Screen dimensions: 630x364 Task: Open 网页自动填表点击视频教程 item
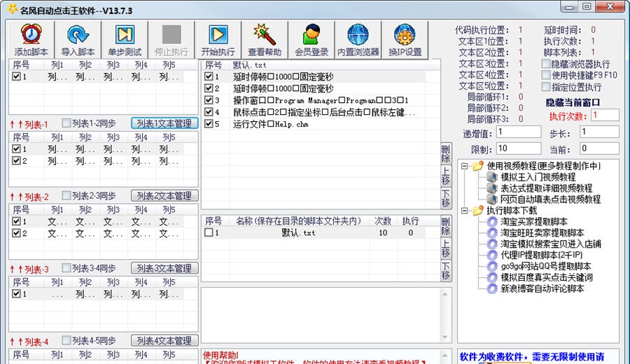click(550, 199)
